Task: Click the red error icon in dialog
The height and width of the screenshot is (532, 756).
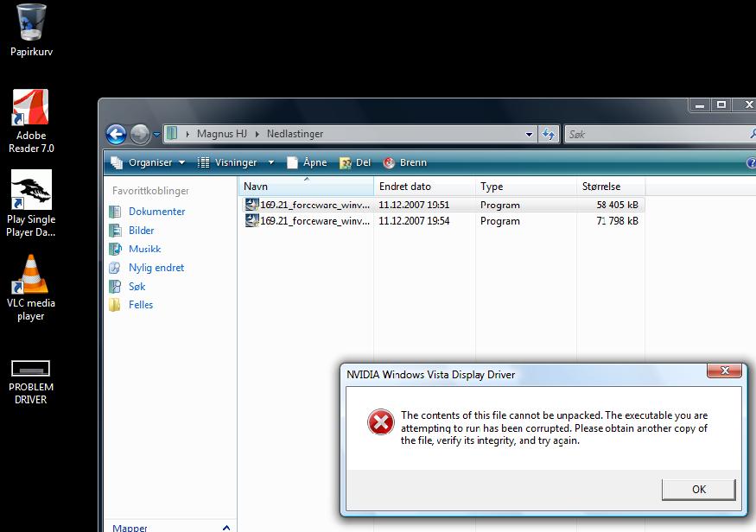Action: tap(381, 422)
